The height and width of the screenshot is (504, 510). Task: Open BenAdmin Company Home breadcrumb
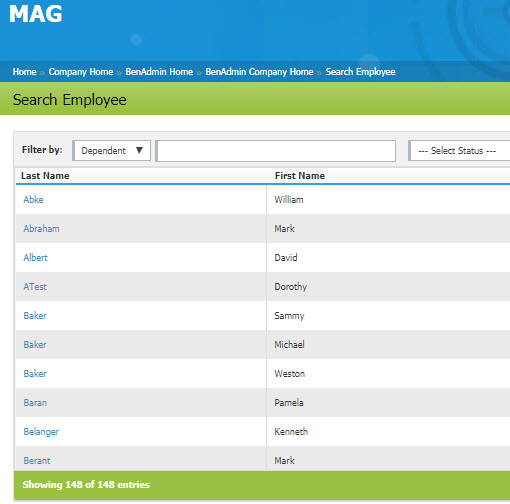coord(259,72)
